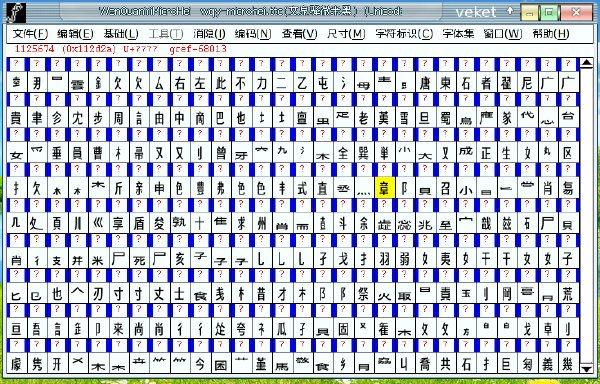
Task: Select the 老 glyph cell
Action: pos(364,117)
